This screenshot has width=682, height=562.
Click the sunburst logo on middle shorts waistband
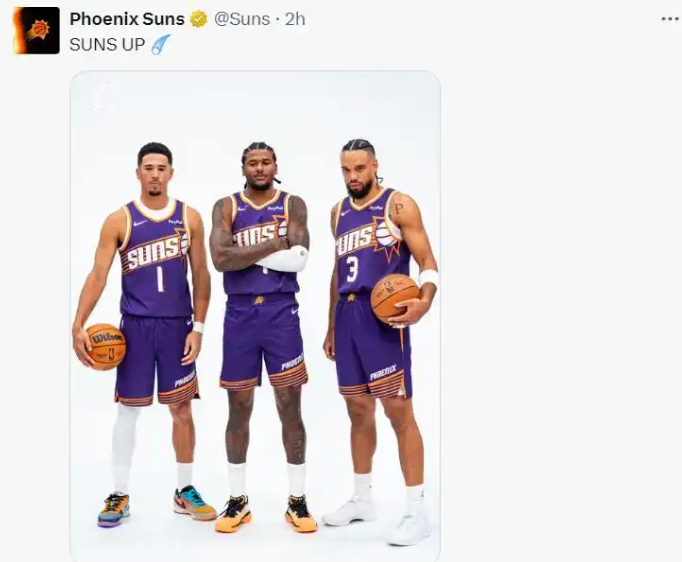[259, 300]
